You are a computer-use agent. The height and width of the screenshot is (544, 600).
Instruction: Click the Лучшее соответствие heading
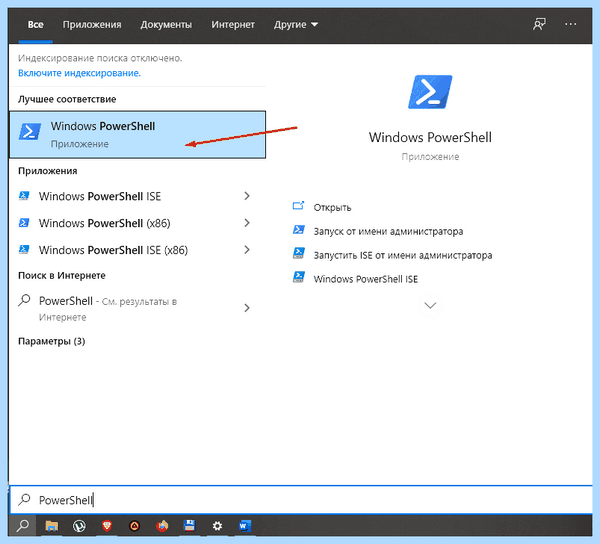(67, 99)
